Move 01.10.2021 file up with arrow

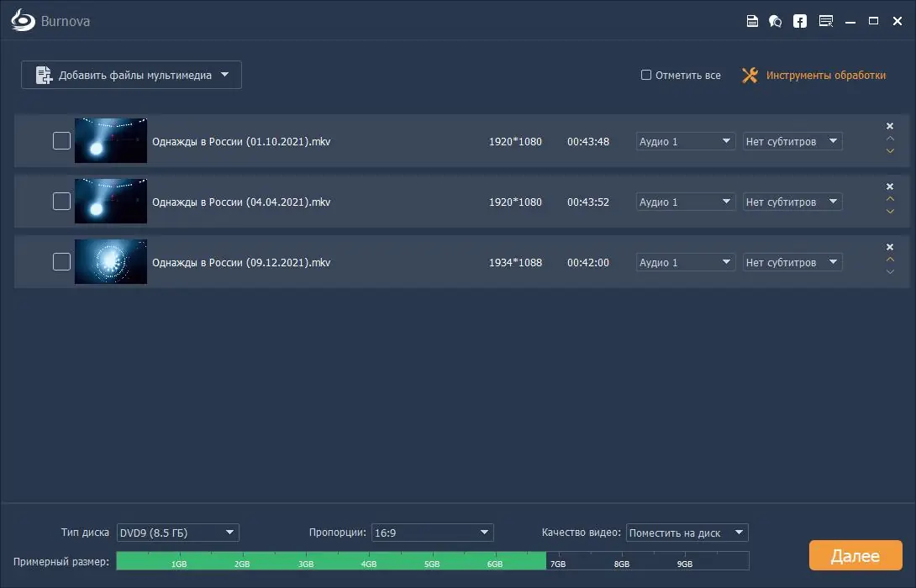click(x=890, y=139)
